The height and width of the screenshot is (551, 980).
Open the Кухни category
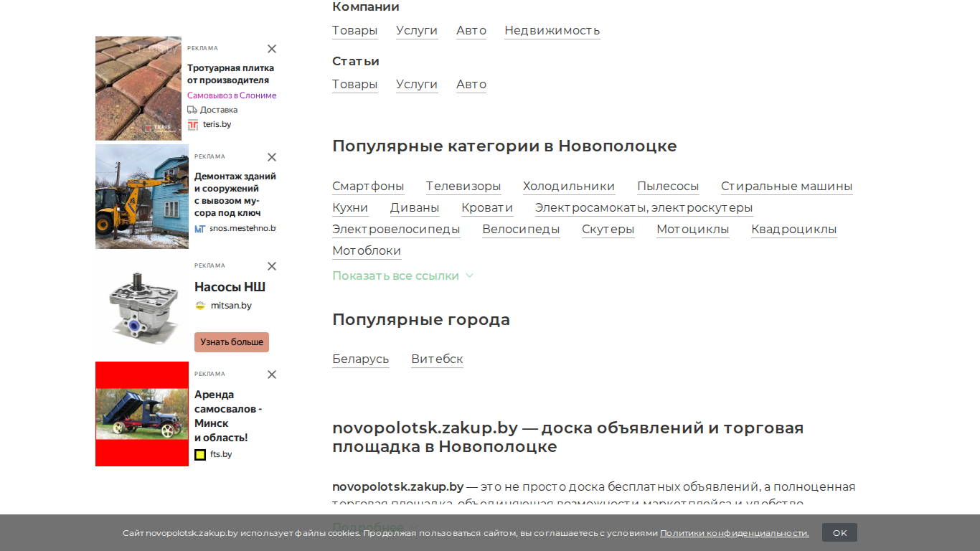[x=350, y=208]
